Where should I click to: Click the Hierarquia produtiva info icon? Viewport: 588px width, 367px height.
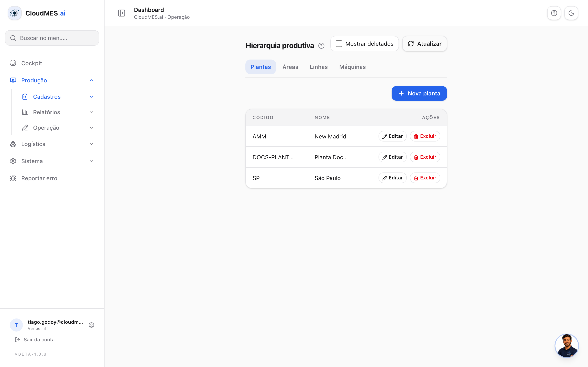[321, 46]
